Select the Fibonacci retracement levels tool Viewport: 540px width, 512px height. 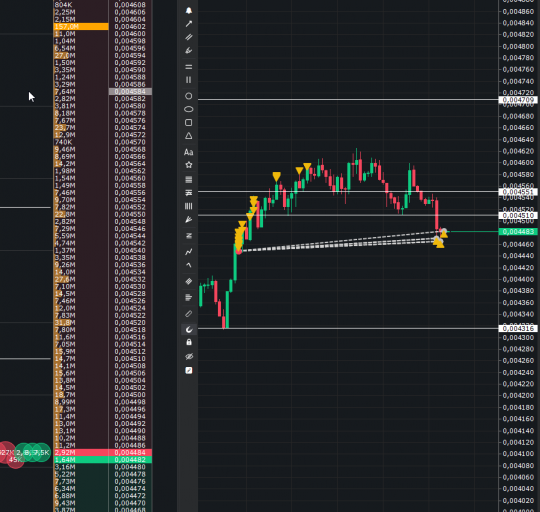click(189, 179)
